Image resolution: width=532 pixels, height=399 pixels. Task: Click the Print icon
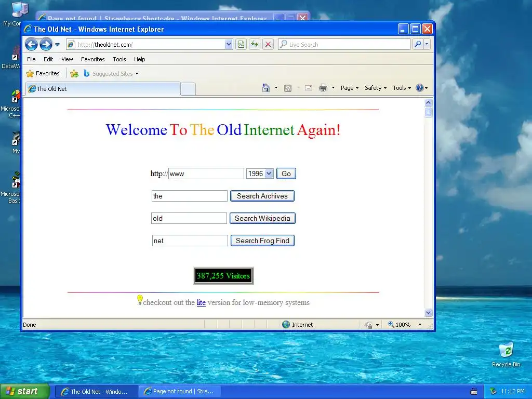pos(323,88)
